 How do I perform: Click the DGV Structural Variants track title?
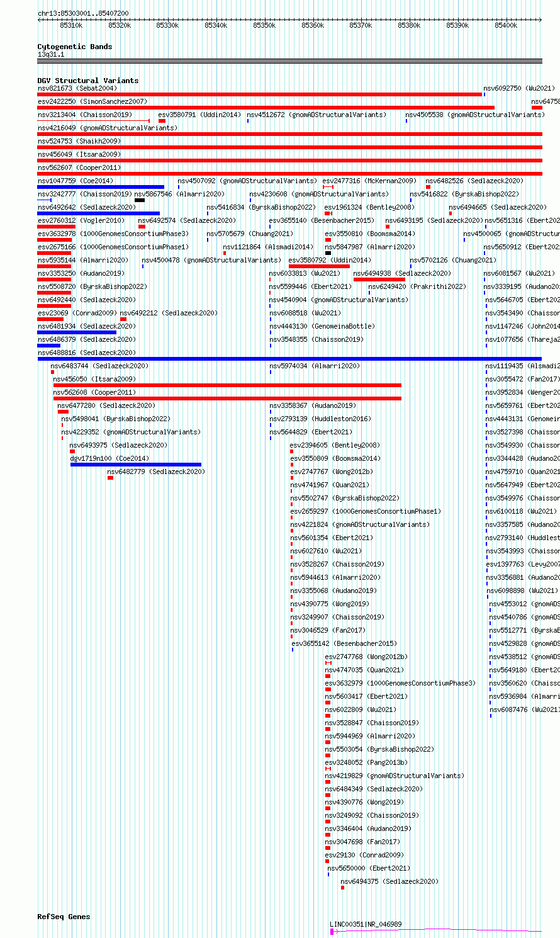[x=88, y=81]
